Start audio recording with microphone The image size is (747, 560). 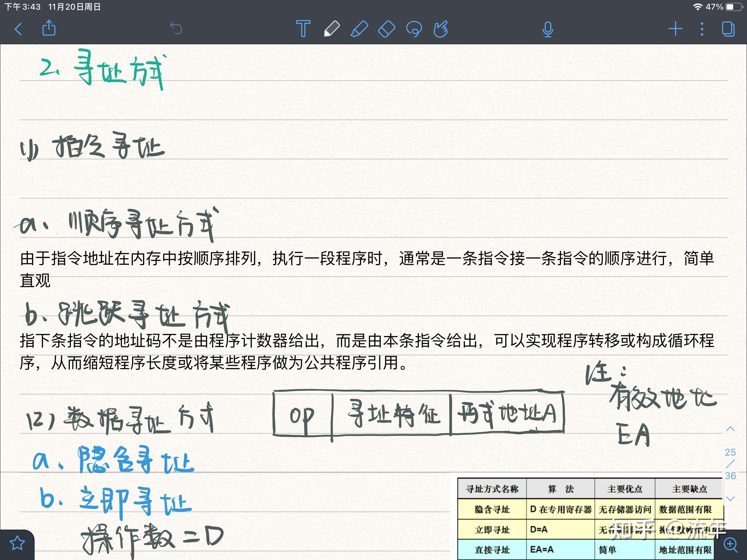click(x=548, y=29)
